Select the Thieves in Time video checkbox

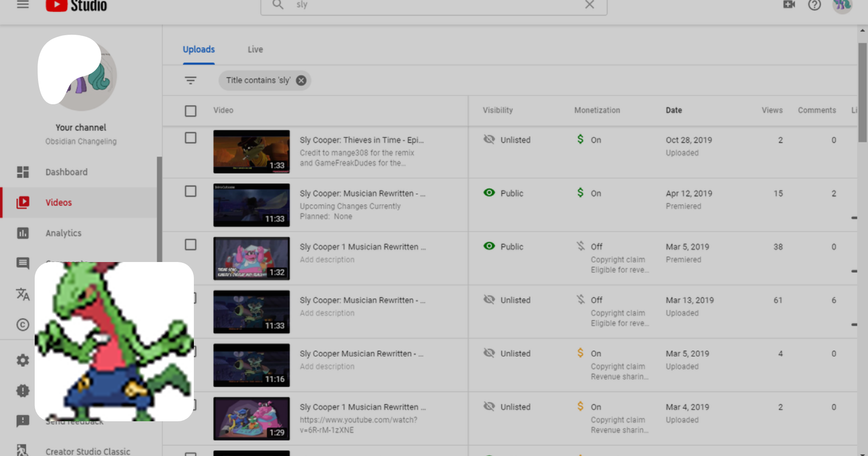click(x=190, y=138)
